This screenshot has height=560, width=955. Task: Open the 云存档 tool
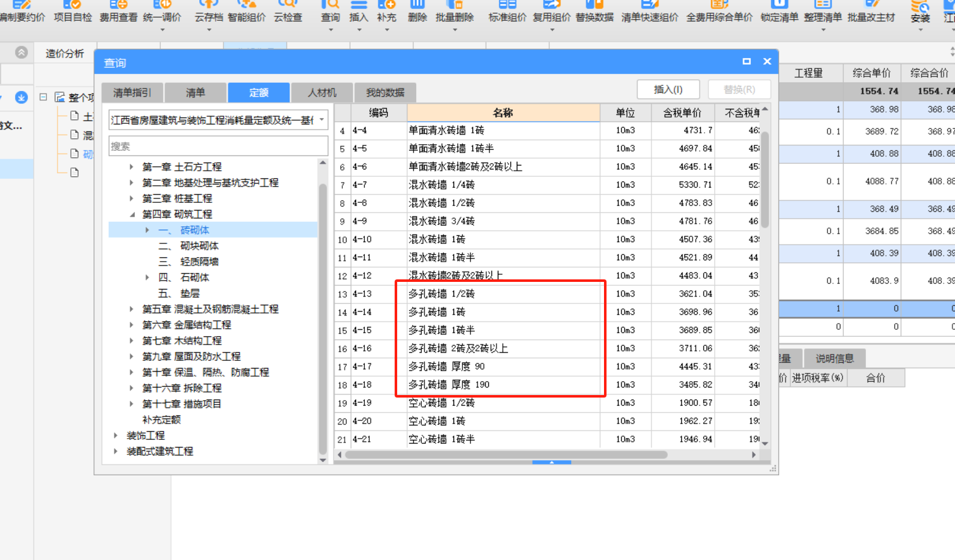click(209, 13)
